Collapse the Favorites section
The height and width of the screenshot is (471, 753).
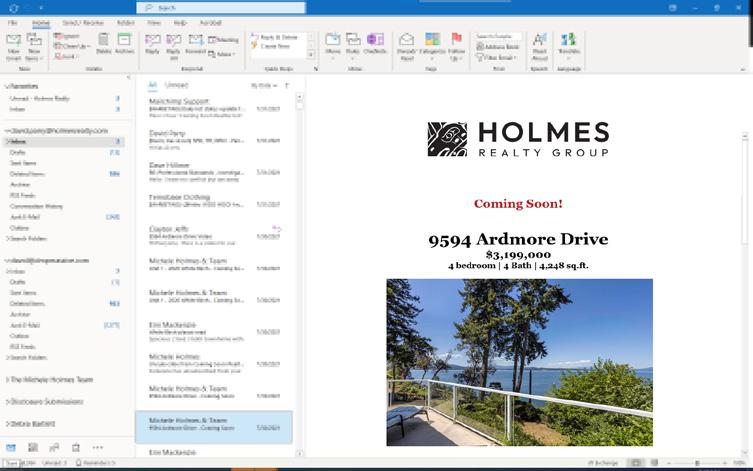(7, 86)
